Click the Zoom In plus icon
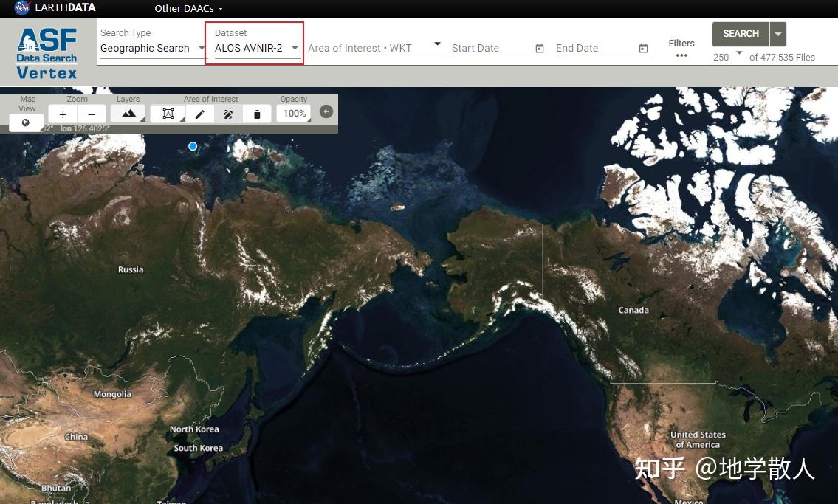Viewport: 838px width, 504px height. pyautogui.click(x=63, y=114)
